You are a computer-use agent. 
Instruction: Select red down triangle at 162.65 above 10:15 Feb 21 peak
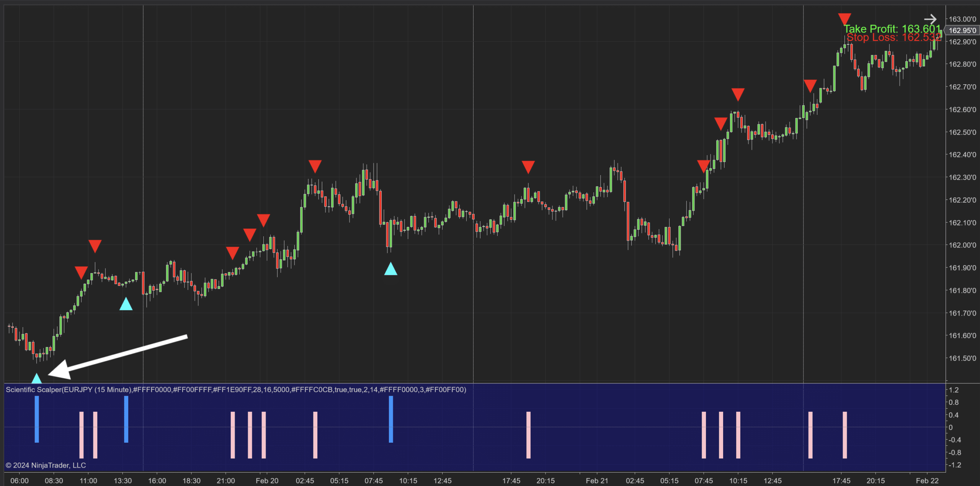[x=738, y=95]
